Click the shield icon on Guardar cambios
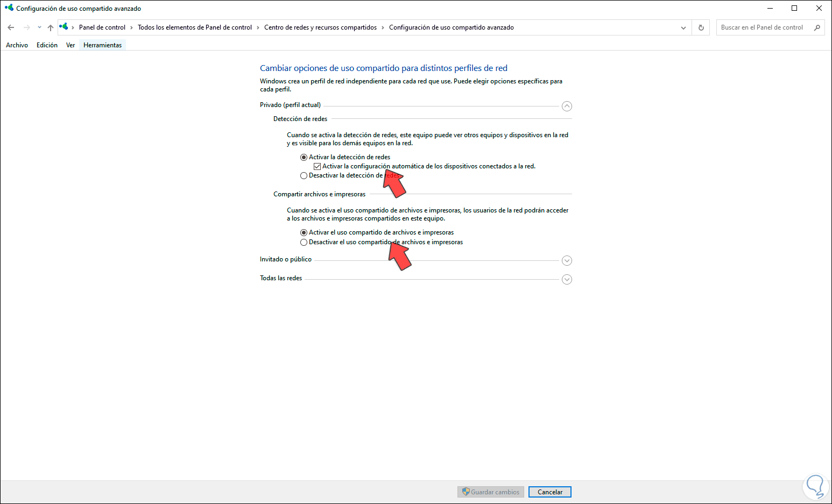This screenshot has width=832, height=504. pos(466,492)
